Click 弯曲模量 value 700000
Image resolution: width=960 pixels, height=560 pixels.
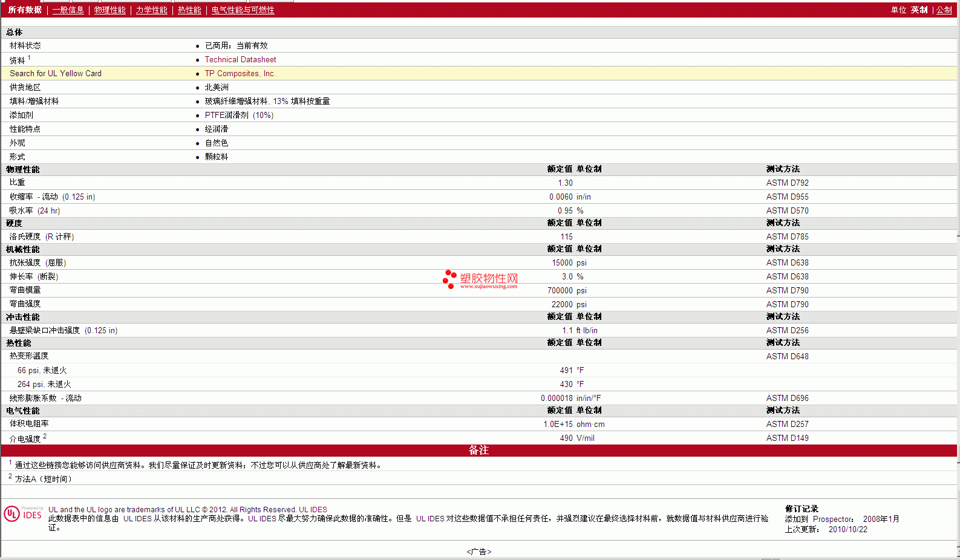[560, 290]
